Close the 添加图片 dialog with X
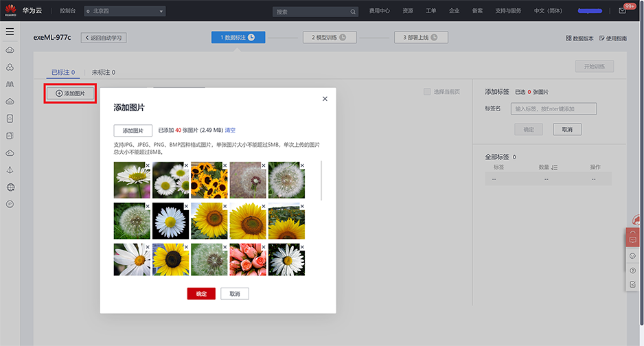 325,99
